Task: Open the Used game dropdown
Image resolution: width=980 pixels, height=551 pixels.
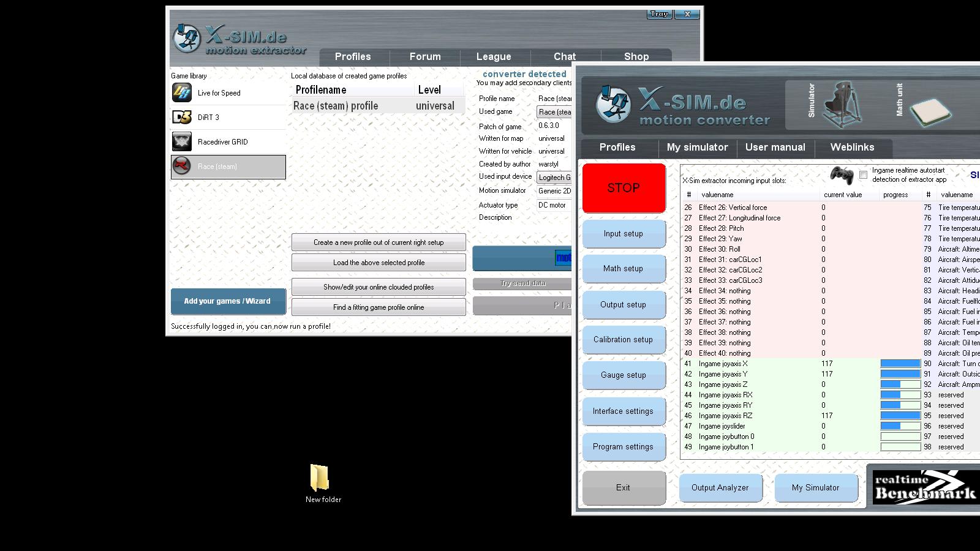Action: point(554,112)
